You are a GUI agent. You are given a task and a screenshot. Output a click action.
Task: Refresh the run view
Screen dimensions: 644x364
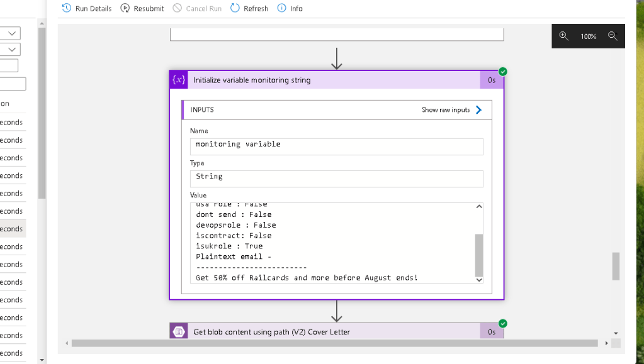tap(249, 8)
